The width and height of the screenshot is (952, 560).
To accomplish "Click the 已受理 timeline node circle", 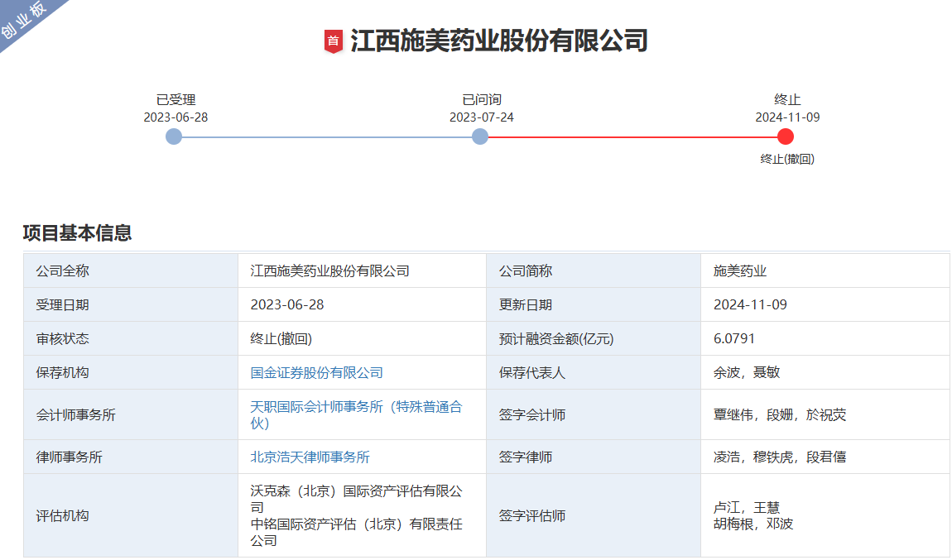I will (x=174, y=136).
